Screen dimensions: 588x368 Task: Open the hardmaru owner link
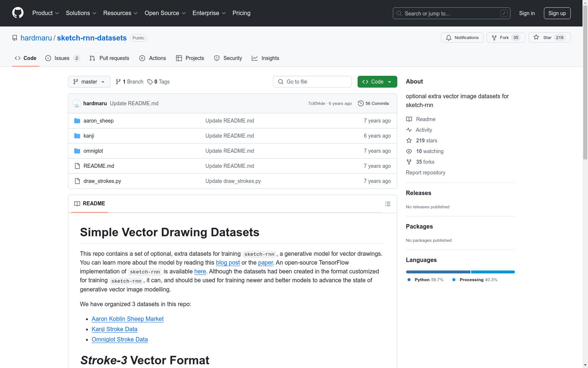[36, 38]
